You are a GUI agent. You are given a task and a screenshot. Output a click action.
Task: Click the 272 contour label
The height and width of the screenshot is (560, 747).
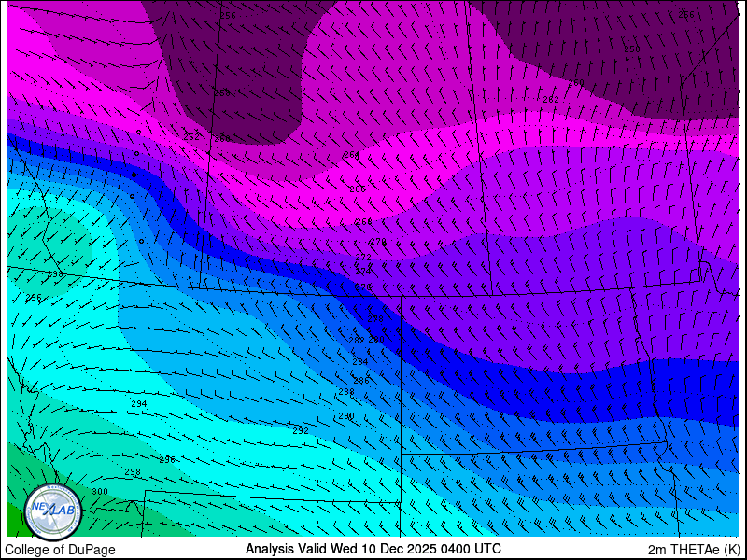click(363, 258)
